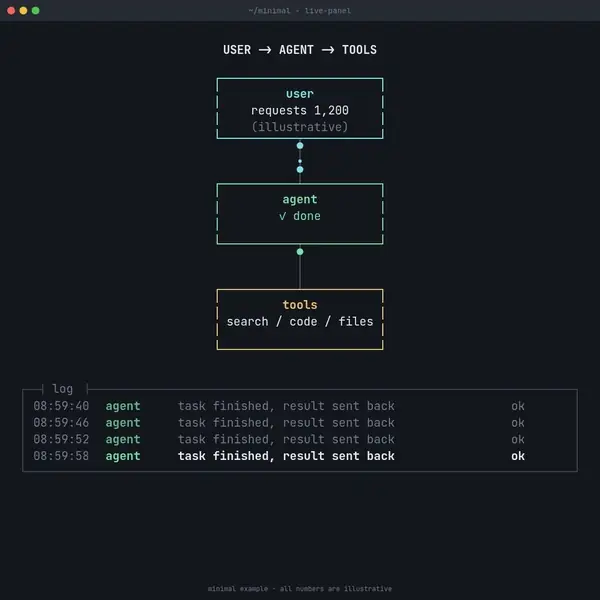Select the AGENT word in the header
Viewport: 600px width, 600px height.
[296, 50]
